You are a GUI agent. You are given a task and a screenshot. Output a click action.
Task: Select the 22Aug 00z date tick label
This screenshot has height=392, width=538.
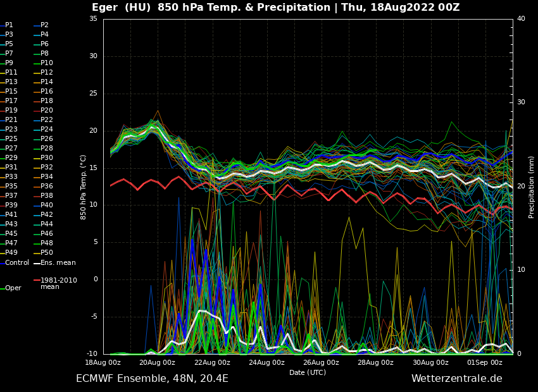click(212, 363)
